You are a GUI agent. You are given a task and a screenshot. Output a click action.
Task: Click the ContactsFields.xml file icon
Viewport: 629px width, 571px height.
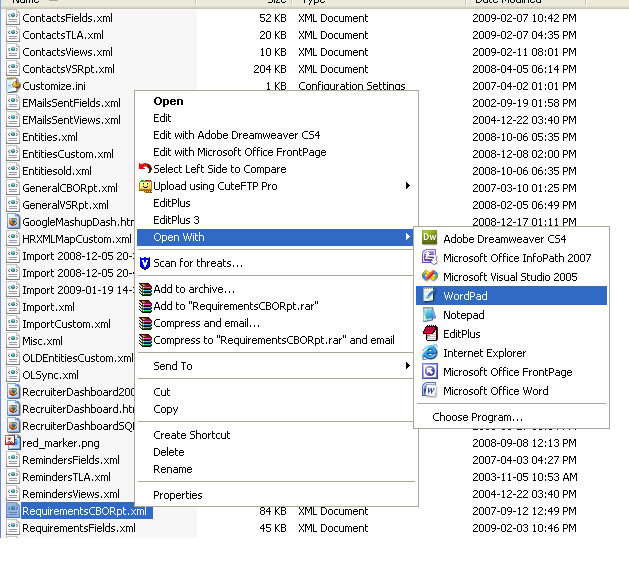(x=13, y=18)
